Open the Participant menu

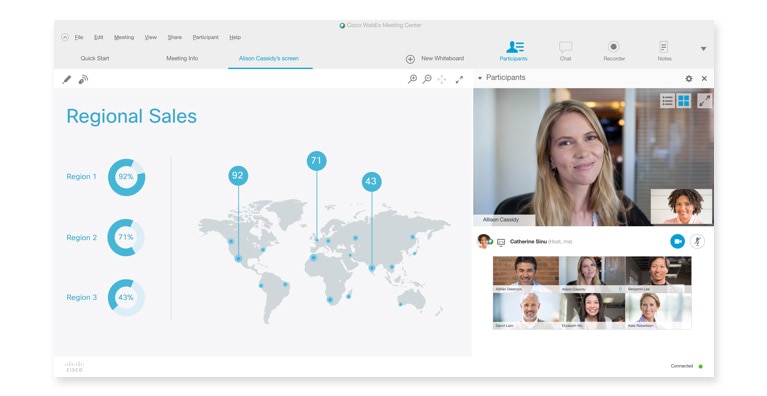pyautogui.click(x=205, y=37)
